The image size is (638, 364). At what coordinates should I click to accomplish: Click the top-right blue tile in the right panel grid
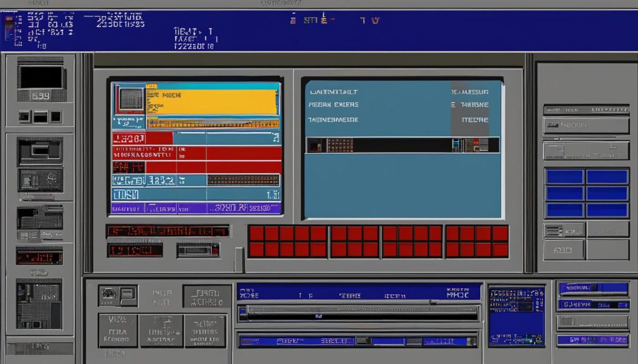click(607, 177)
